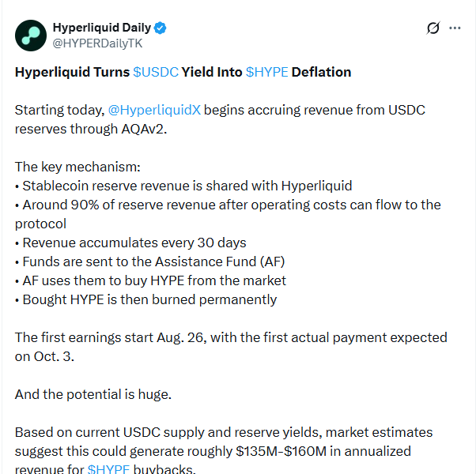
Task: Open the $USDC cashtag in headline
Action: (x=156, y=72)
